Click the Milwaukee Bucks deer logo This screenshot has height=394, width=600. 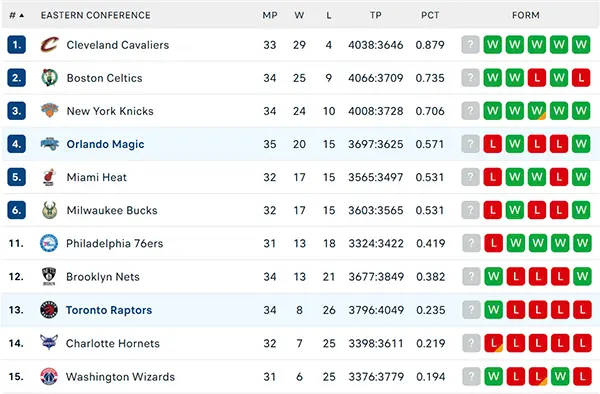pos(49,210)
